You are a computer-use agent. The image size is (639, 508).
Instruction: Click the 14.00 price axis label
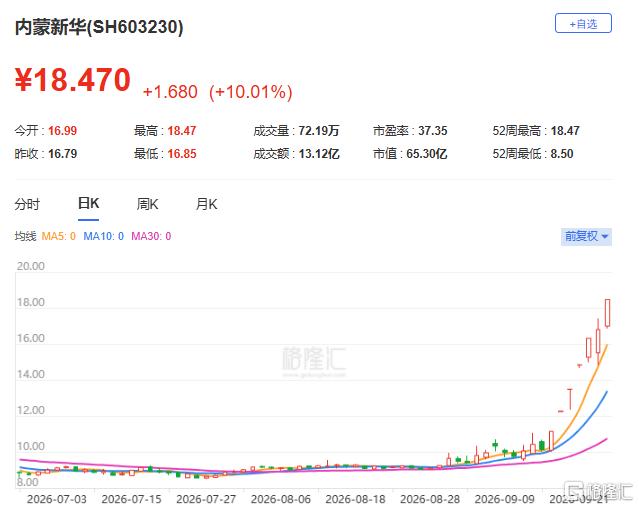[x=31, y=374]
